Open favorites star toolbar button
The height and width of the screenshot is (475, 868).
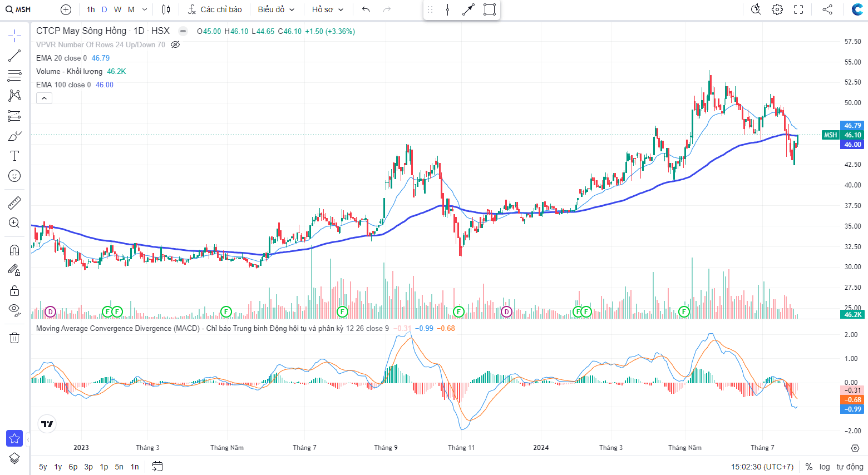14,438
